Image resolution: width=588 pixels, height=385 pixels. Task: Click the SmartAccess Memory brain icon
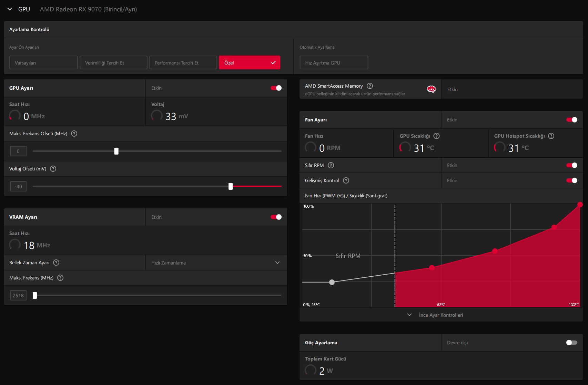[432, 89]
